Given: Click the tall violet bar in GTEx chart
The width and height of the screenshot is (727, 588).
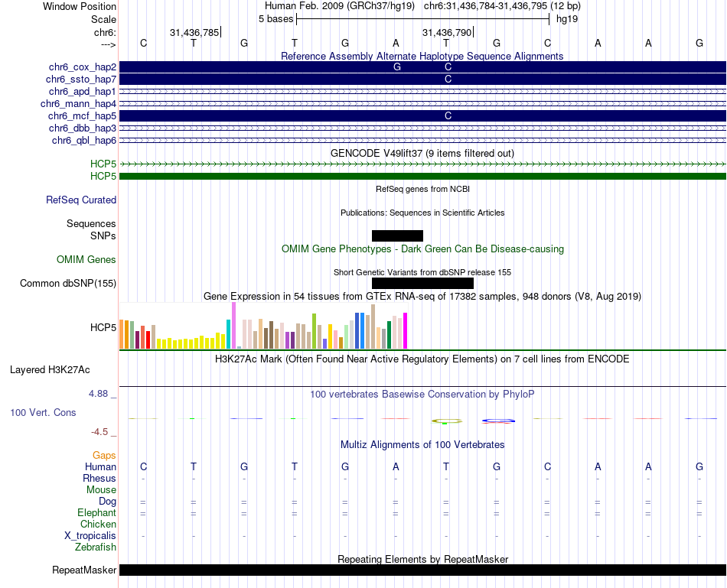Looking at the screenshot, I should click(233, 326).
